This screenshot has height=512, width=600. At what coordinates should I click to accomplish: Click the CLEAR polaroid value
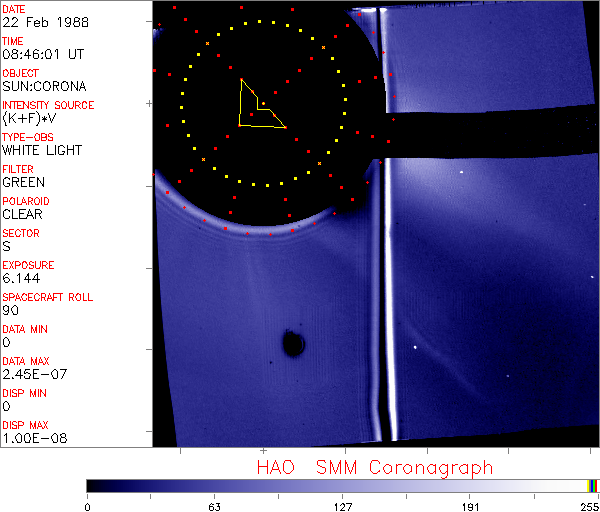[x=22, y=214]
